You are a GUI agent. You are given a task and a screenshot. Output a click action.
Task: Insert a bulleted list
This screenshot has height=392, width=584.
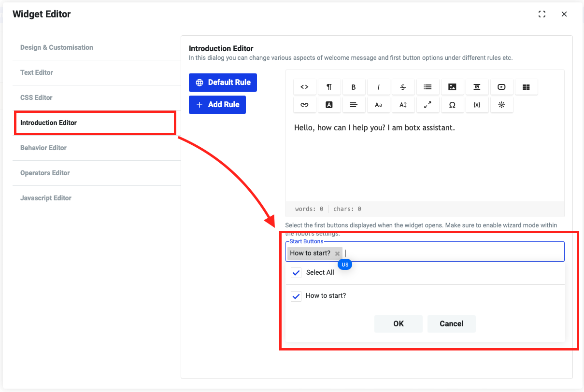(428, 87)
